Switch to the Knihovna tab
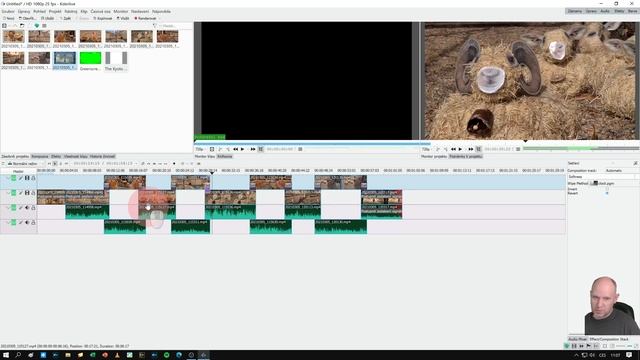The height and width of the screenshot is (360, 640). (224, 156)
